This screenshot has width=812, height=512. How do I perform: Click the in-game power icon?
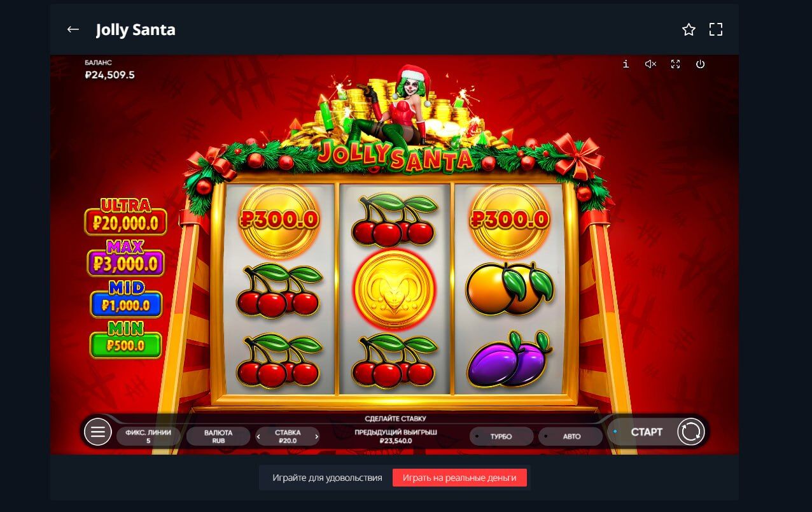click(x=701, y=64)
